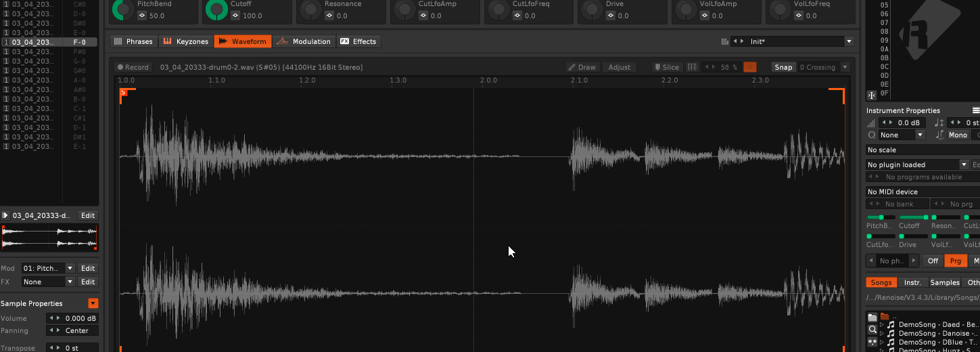This screenshot has height=352, width=980.
Task: Click the Draw pencil tool
Action: point(582,67)
